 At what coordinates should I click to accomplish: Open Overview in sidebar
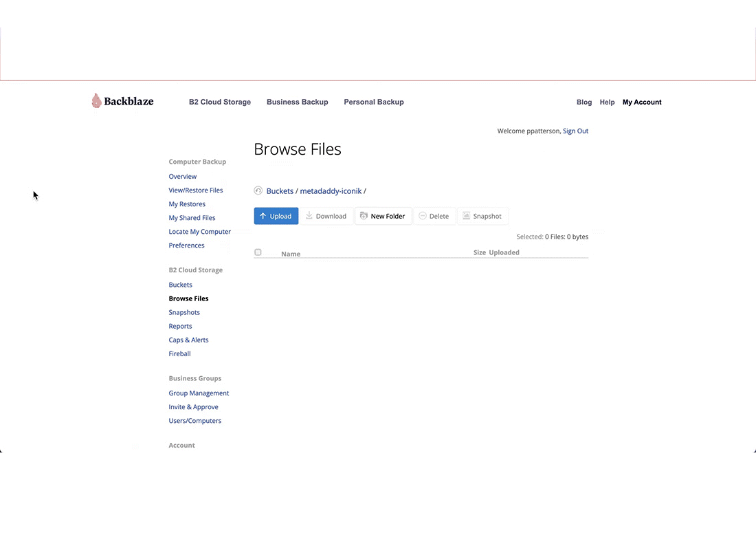183,177
